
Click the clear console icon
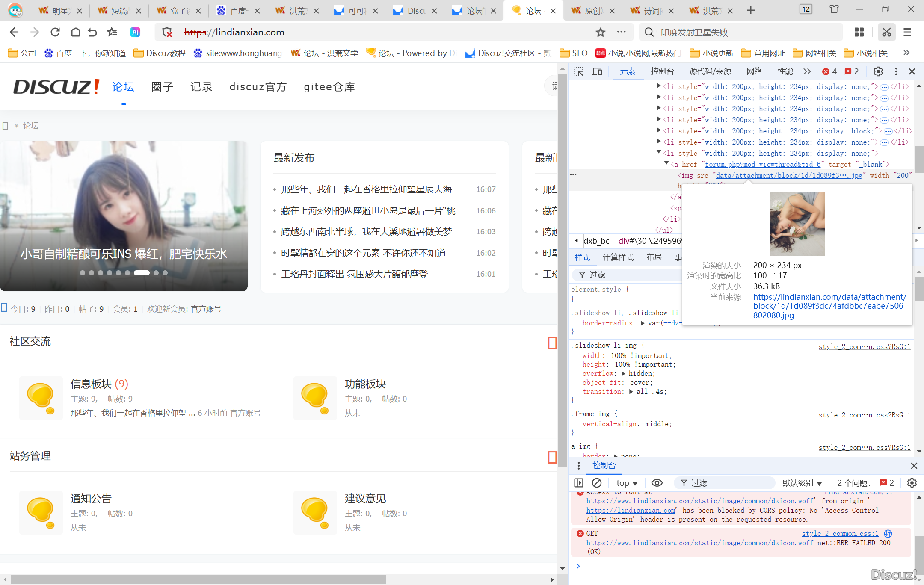[597, 483]
